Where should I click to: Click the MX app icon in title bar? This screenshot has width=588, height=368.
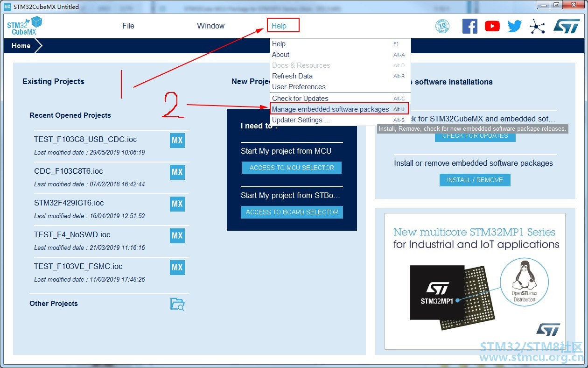tap(7, 7)
